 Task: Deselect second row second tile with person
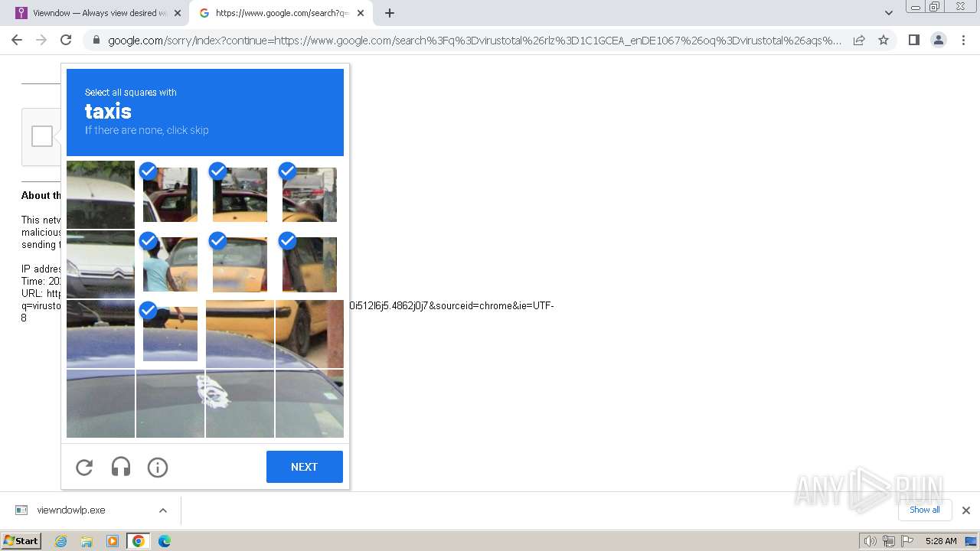[x=170, y=264]
